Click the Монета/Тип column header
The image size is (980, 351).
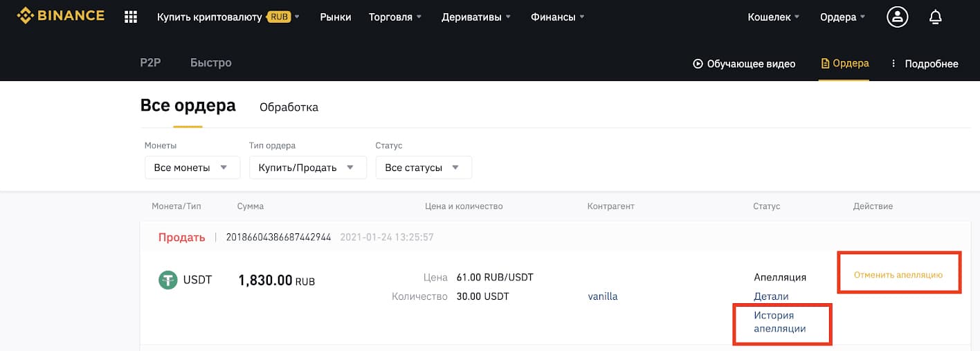(x=175, y=206)
